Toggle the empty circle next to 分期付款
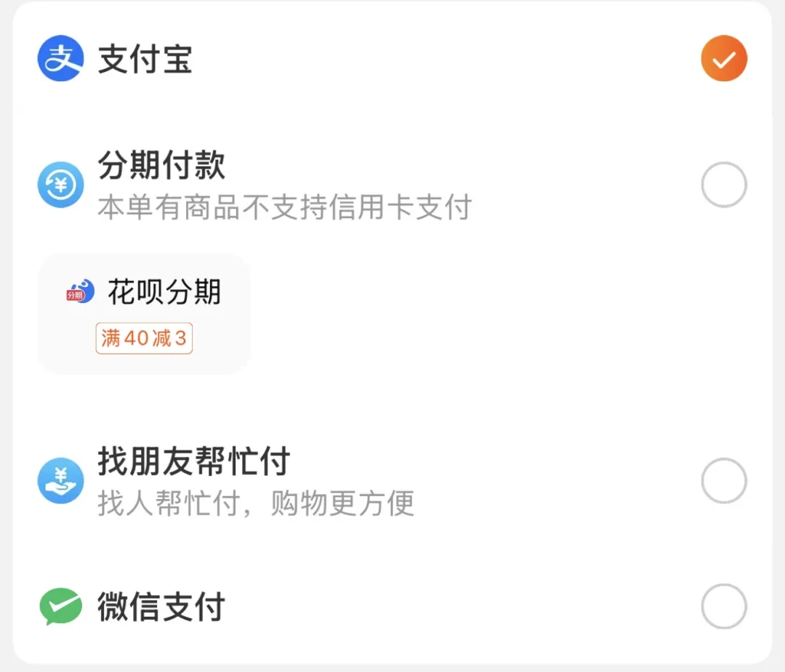785x672 pixels. (723, 184)
